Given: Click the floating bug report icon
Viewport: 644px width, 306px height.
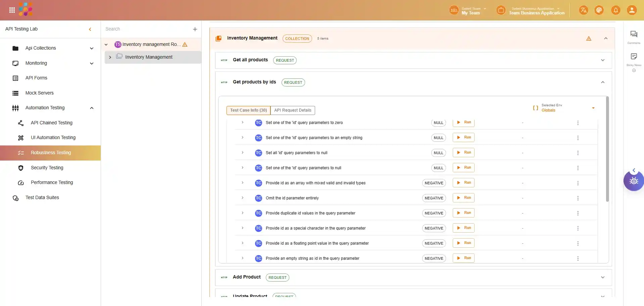Looking at the screenshot, I should [x=634, y=181].
